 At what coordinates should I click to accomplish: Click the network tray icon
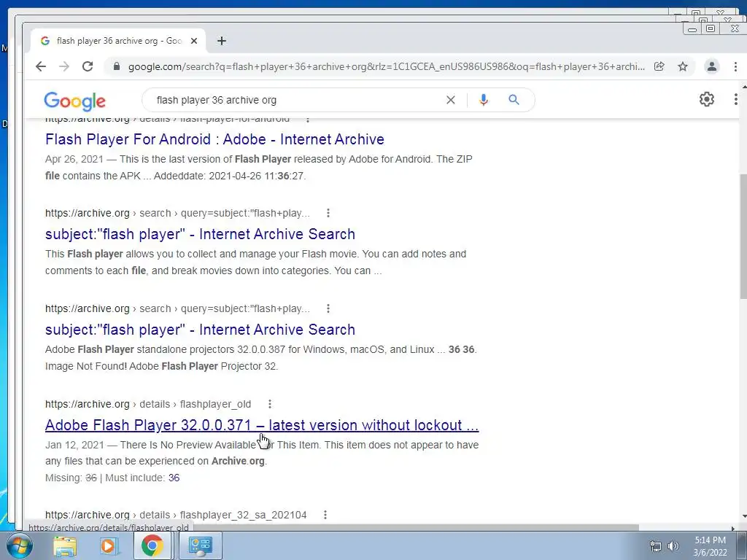click(656, 546)
